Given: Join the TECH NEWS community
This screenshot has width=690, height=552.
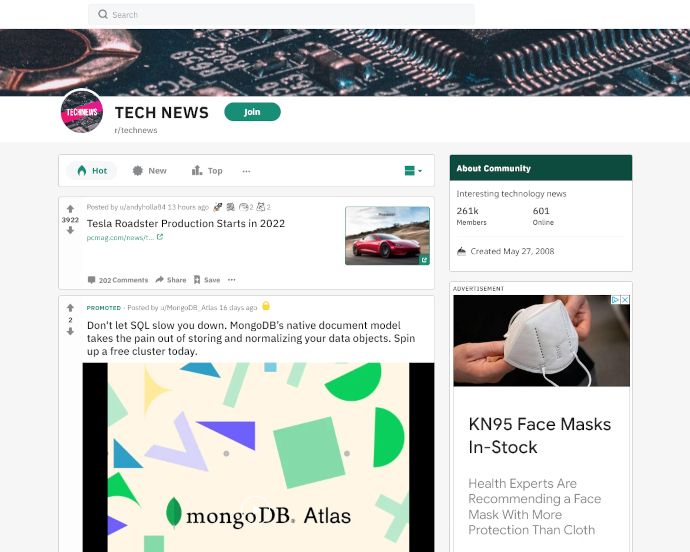Looking at the screenshot, I should pyautogui.click(x=252, y=112).
